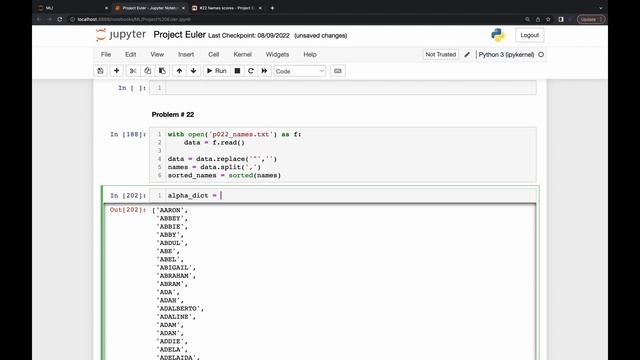Image resolution: width=640 pixels, height=360 pixels.
Task: Restart kernel and run all cells
Action: (x=264, y=71)
